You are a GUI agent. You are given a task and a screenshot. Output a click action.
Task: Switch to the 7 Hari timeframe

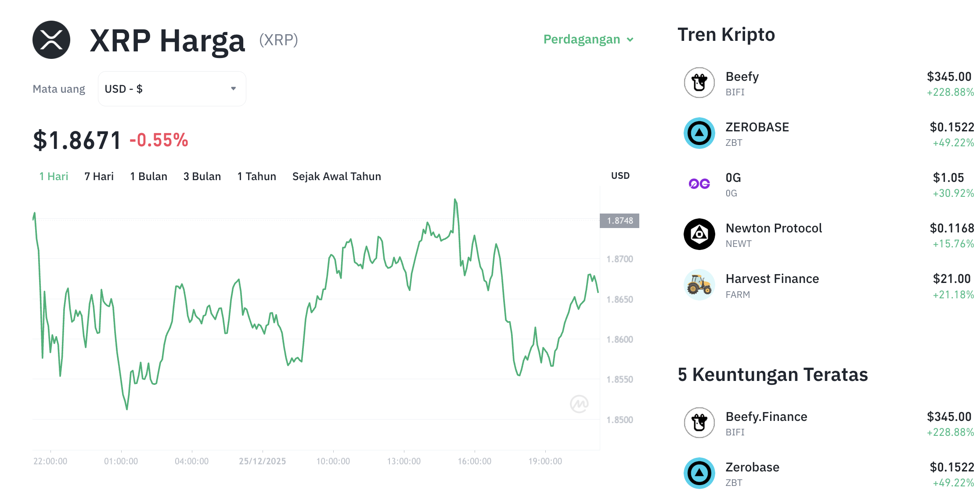pyautogui.click(x=98, y=176)
